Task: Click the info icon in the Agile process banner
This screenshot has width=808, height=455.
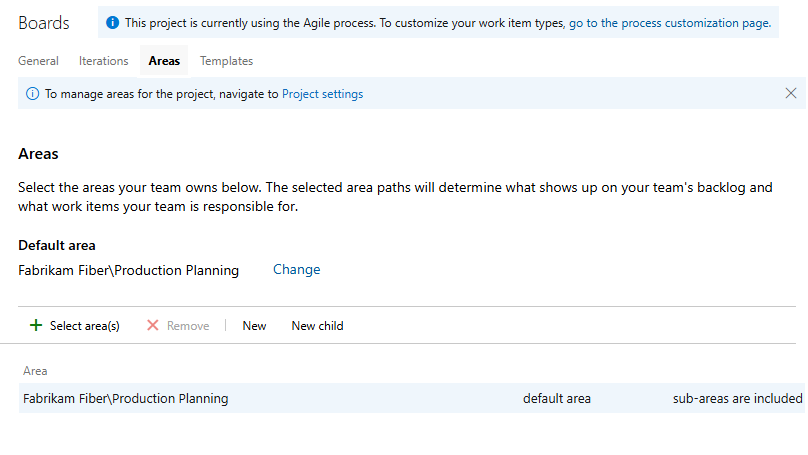Action: pos(112,23)
